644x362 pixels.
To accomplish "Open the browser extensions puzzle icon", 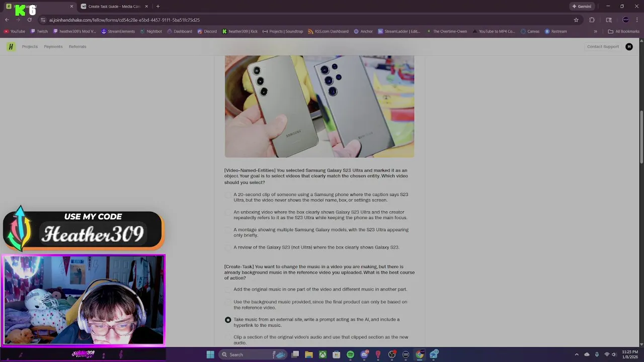I will pyautogui.click(x=592, y=20).
